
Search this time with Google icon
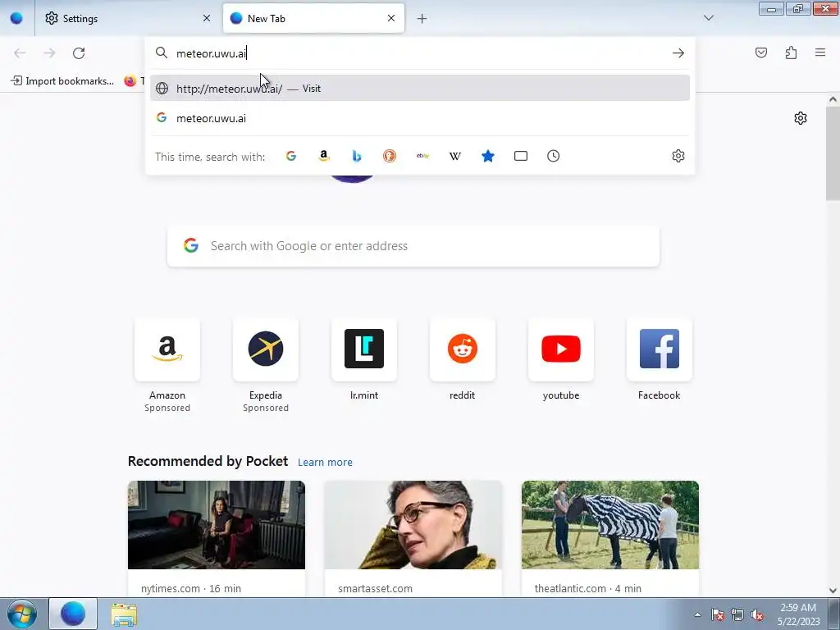click(x=291, y=156)
